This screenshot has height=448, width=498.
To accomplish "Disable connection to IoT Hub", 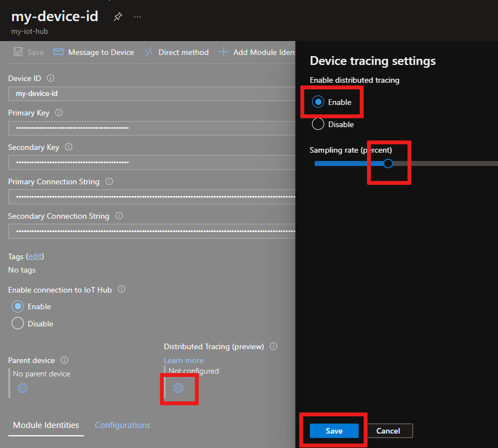I will 17,323.
